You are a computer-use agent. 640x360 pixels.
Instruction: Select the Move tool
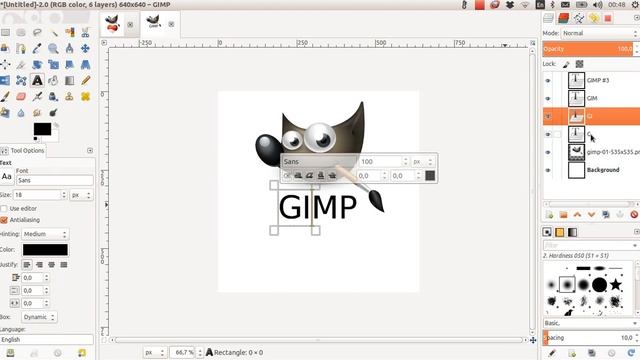[x=85, y=49]
